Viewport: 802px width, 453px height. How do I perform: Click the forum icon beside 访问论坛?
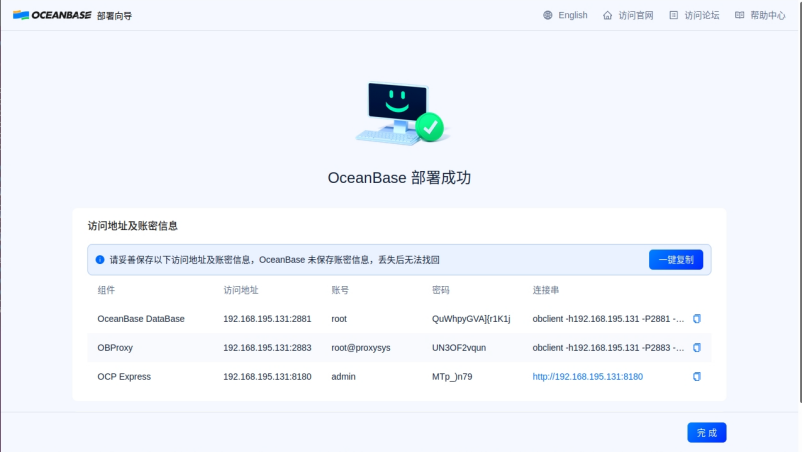(x=674, y=15)
